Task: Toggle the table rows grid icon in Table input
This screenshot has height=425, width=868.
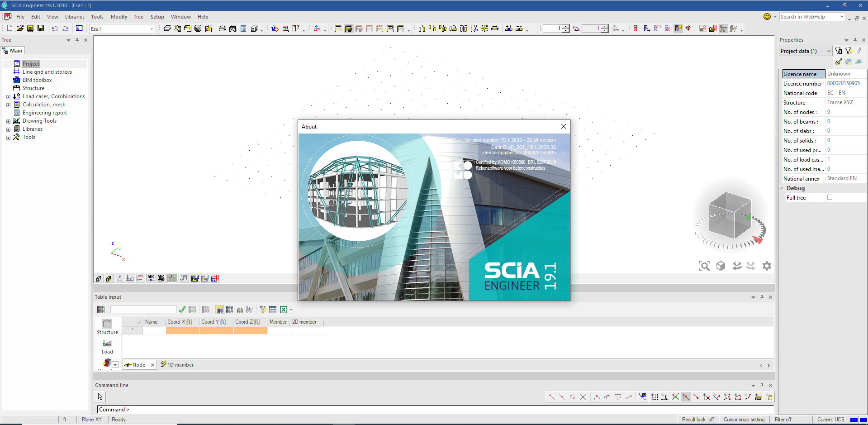Action: point(101,310)
